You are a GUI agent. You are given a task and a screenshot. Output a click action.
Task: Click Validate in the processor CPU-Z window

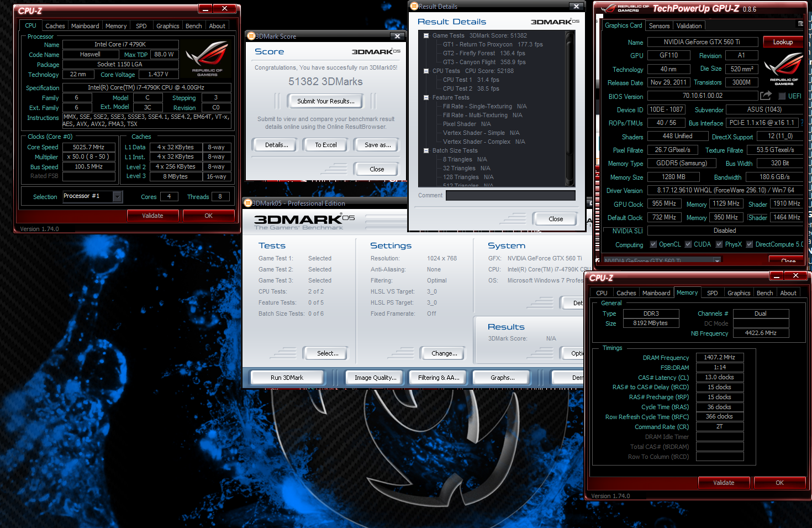tap(152, 216)
